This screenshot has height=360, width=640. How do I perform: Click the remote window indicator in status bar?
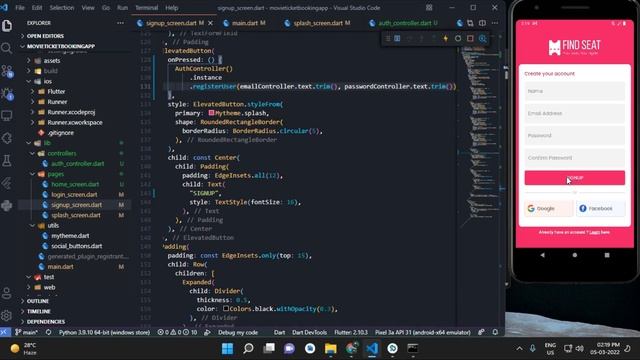4,332
